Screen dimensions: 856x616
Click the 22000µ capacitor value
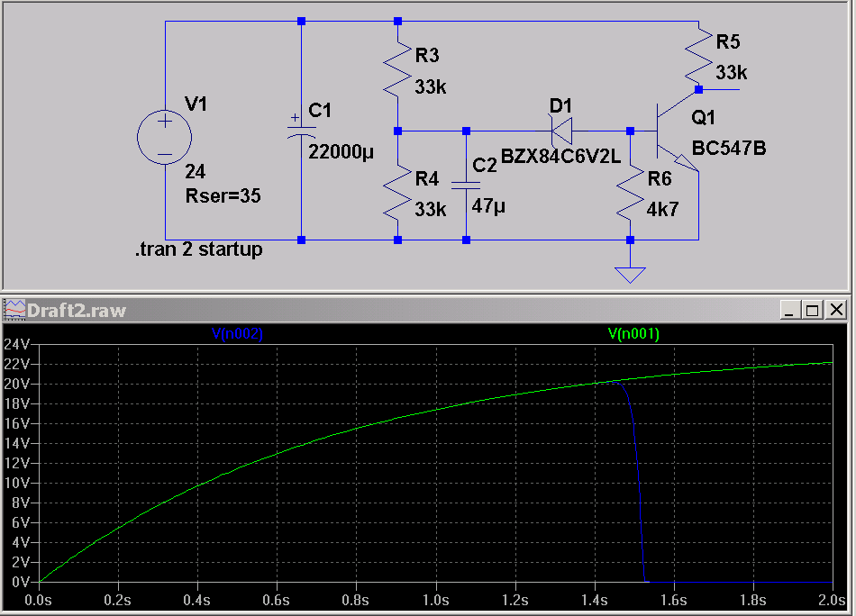[x=341, y=151]
